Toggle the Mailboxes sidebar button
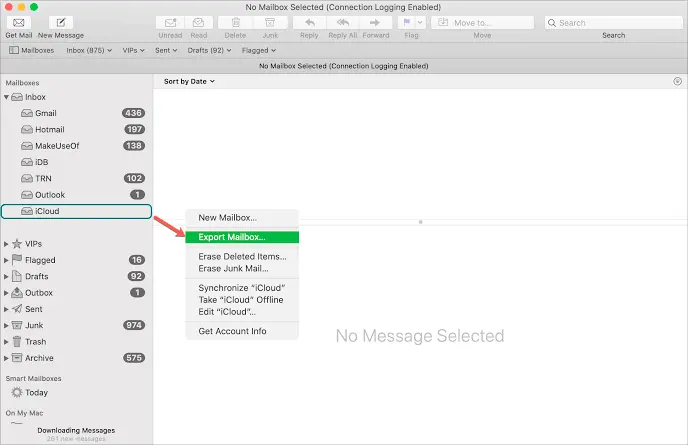Image resolution: width=688 pixels, height=445 pixels. [x=32, y=50]
